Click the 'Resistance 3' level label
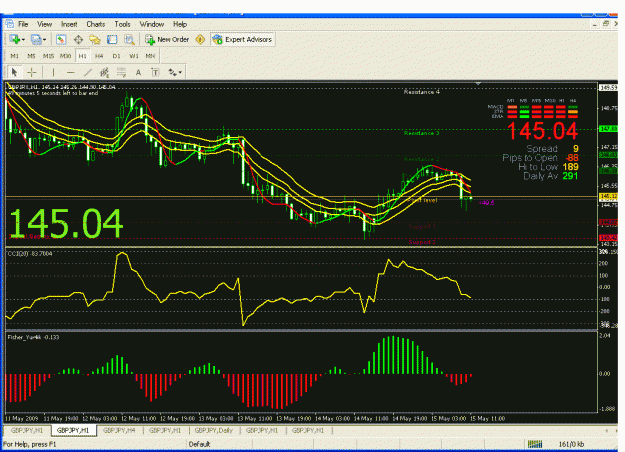Viewport: 625px width, 452px height. pos(421,133)
